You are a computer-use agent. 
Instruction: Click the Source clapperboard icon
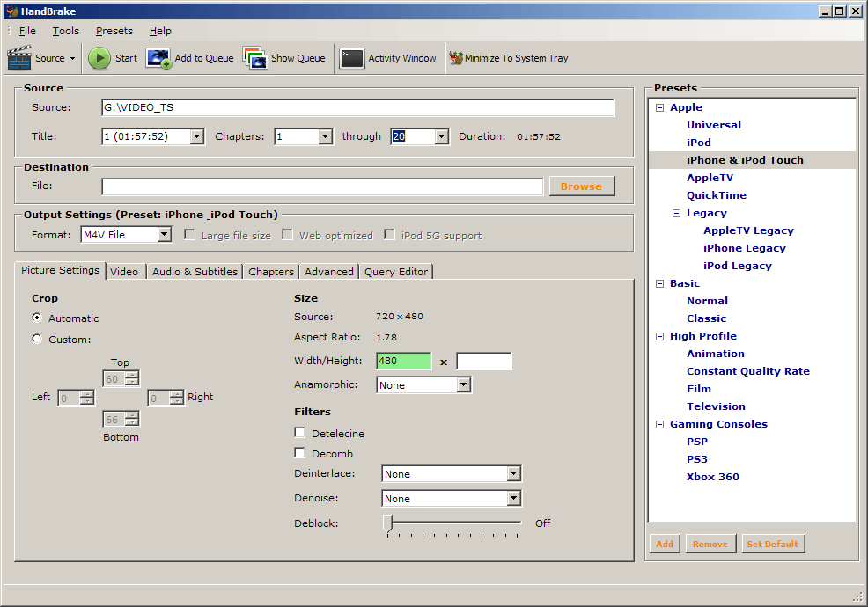tap(19, 58)
